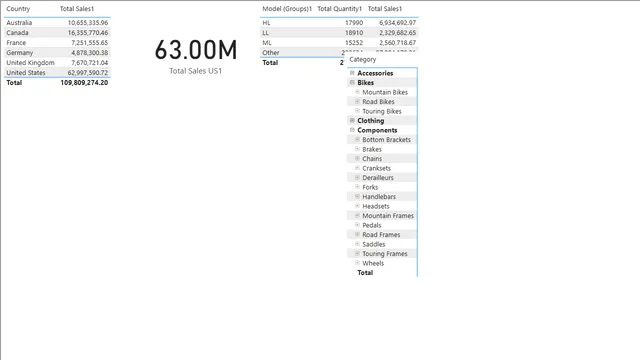Expand the Touring Bikes subcategory

point(357,111)
